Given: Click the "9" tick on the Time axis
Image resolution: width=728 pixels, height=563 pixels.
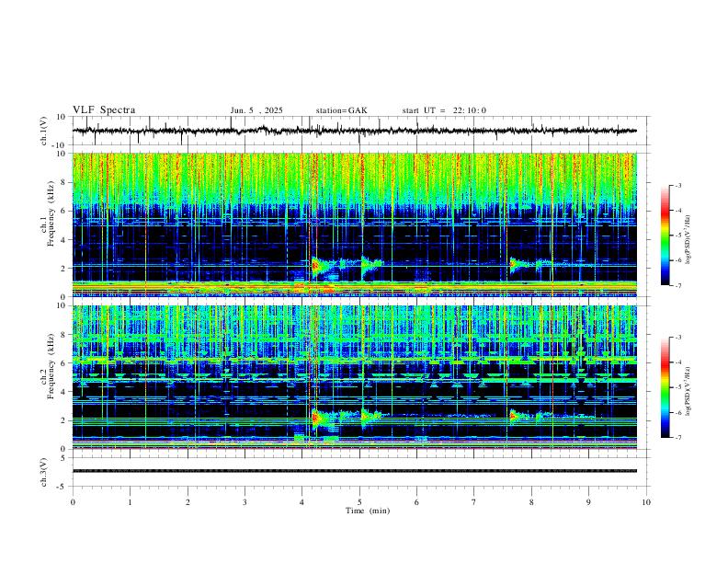Looking at the screenshot, I should click(588, 502).
